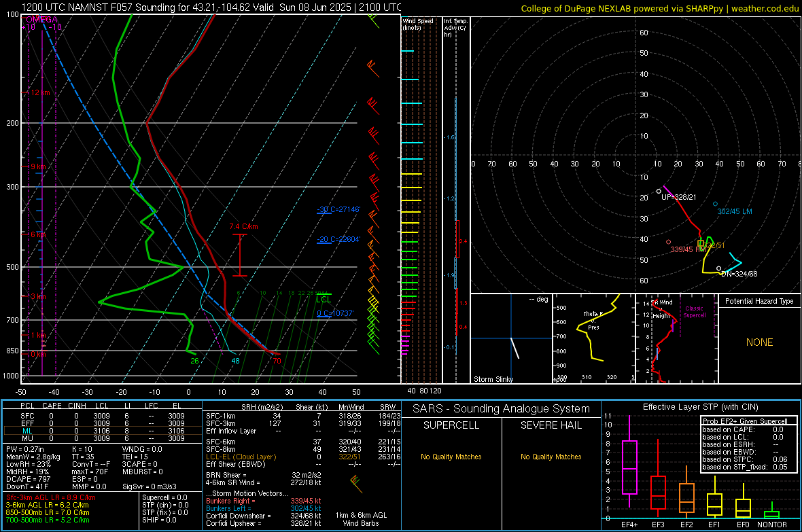The image size is (802, 532).
Task: Click the SHIP = 0.0 parameter
Action: 159,520
